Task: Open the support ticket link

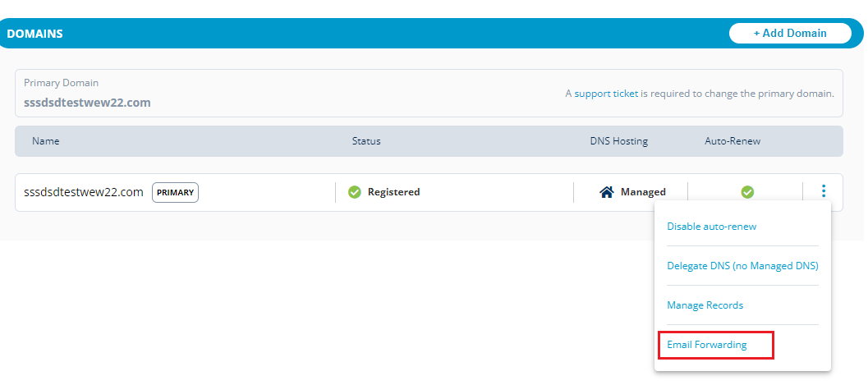Action: pyautogui.click(x=606, y=94)
